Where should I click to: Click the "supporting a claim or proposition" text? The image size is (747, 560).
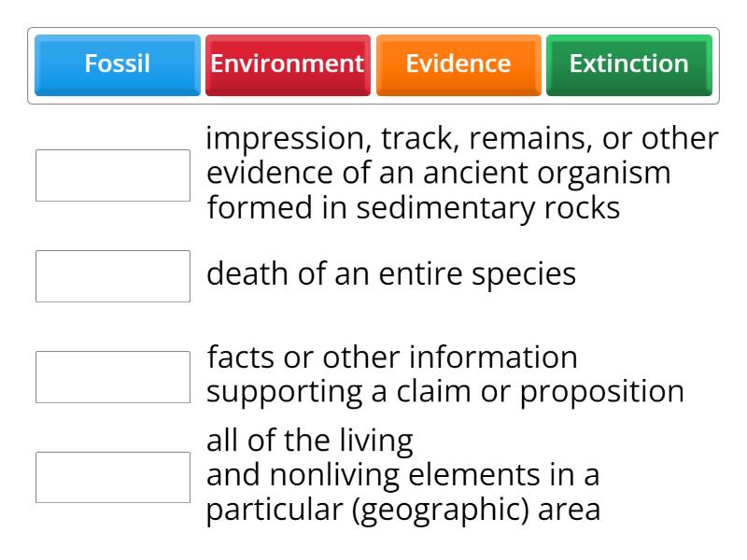445,392
